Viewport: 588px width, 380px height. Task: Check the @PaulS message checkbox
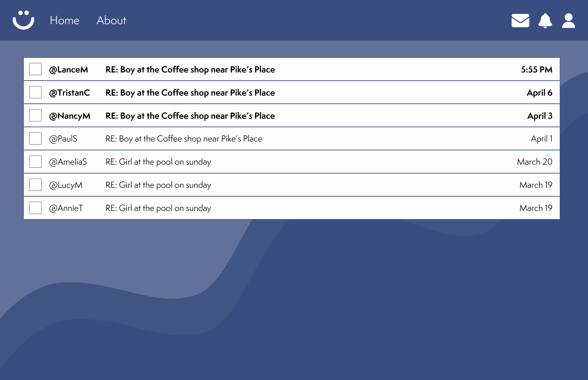click(x=35, y=138)
